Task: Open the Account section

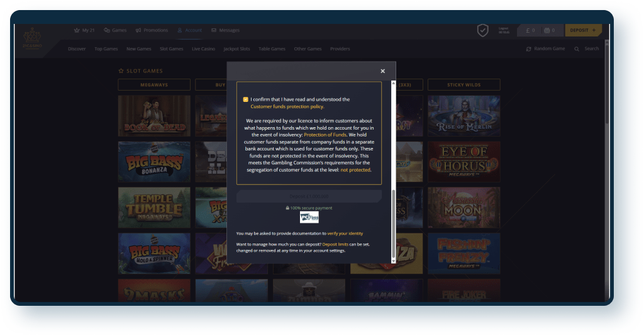Action: [x=189, y=30]
